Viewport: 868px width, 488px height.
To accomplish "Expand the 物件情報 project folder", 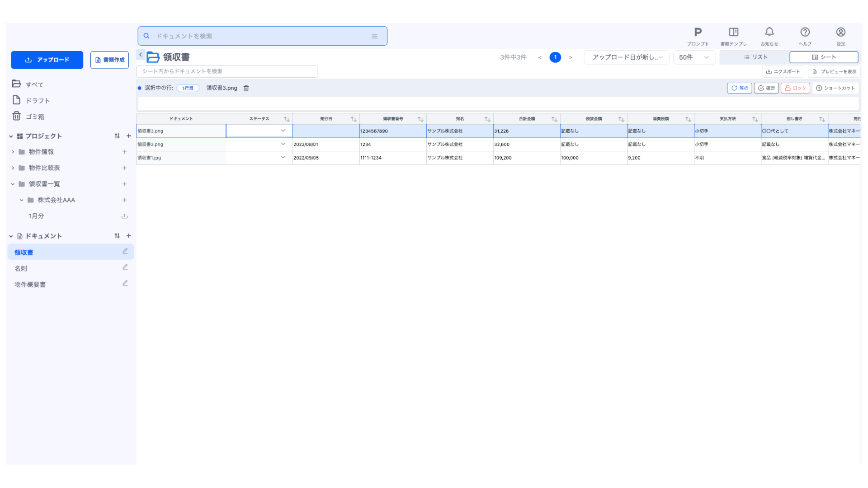I will click(13, 152).
